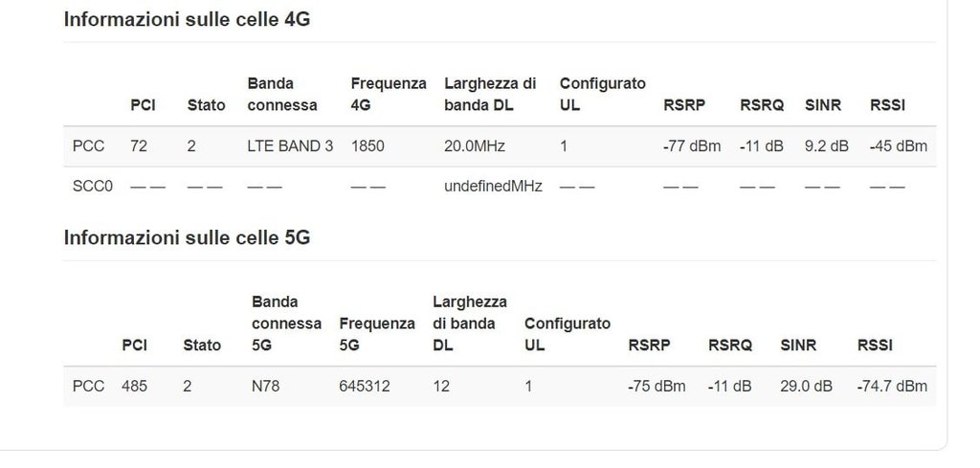Image resolution: width=980 pixels, height=468 pixels.
Task: Select the N78 band cell
Action: pyautogui.click(x=265, y=387)
